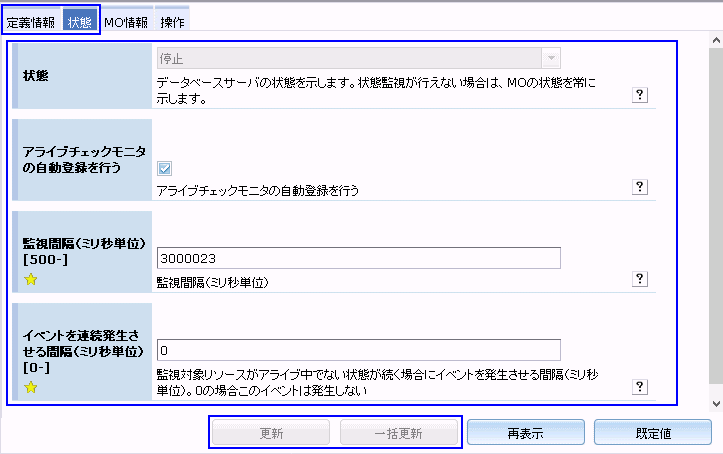723x454 pixels.
Task: Click the help icon for 状態 row
Action: coord(641,95)
